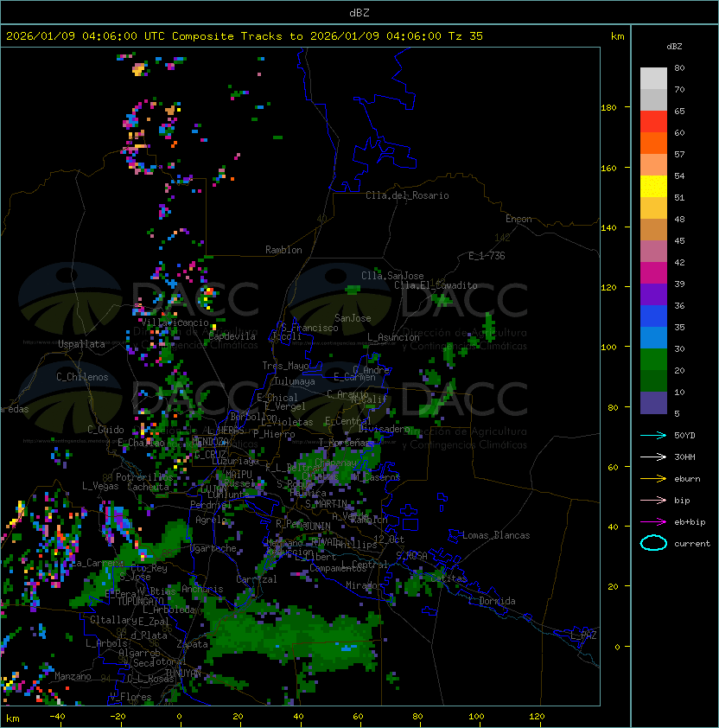
Task: Click the cyan 'current' ellipse symbol
Action: pyautogui.click(x=653, y=543)
